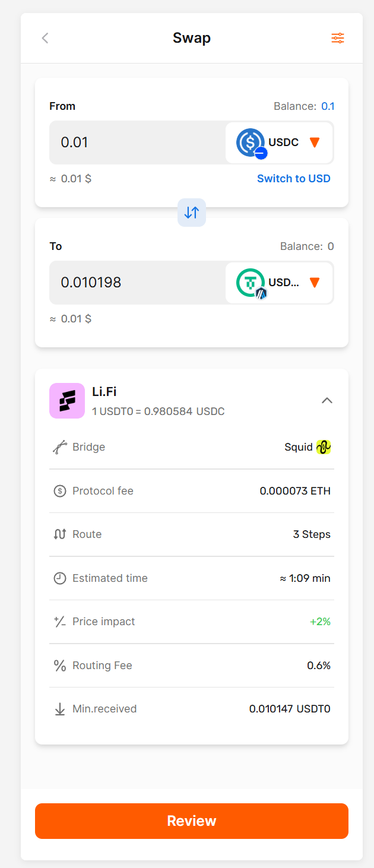Open the USDC token dropdown arrow
374x868 pixels.
[315, 142]
